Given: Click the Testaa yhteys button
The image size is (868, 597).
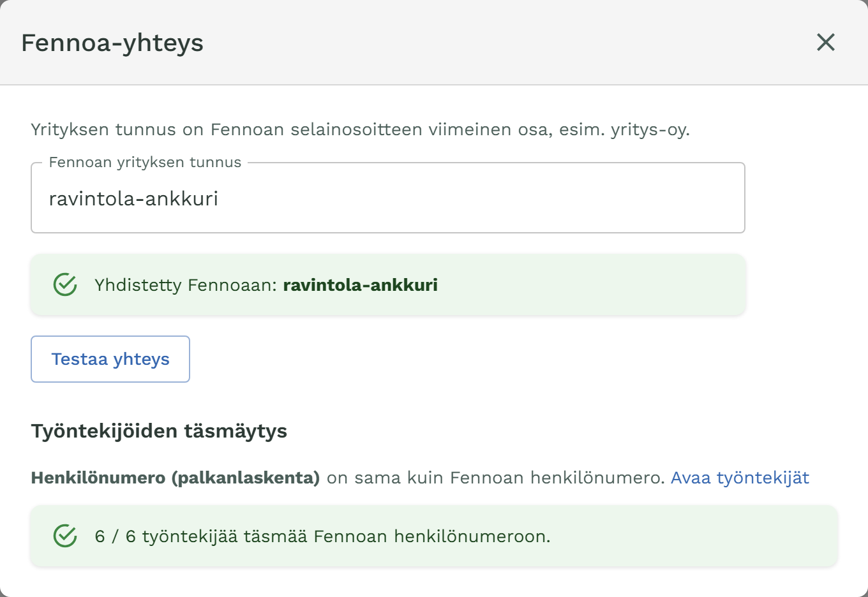Looking at the screenshot, I should click(110, 359).
